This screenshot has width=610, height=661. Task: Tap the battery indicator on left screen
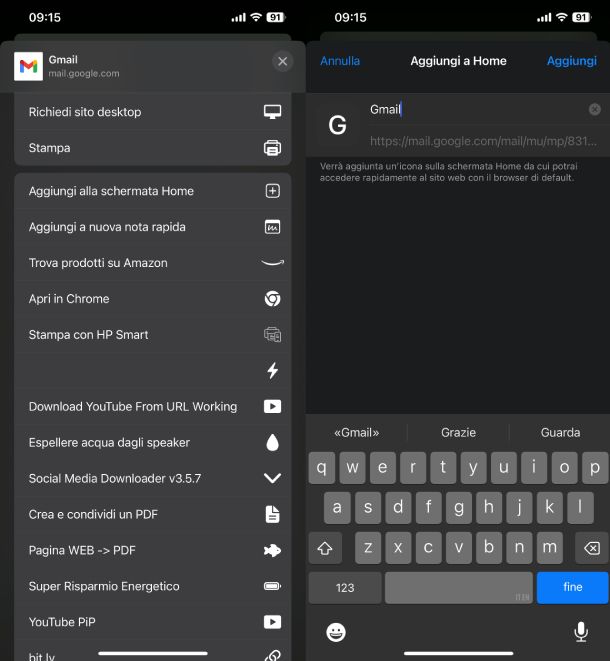pyautogui.click(x=276, y=17)
